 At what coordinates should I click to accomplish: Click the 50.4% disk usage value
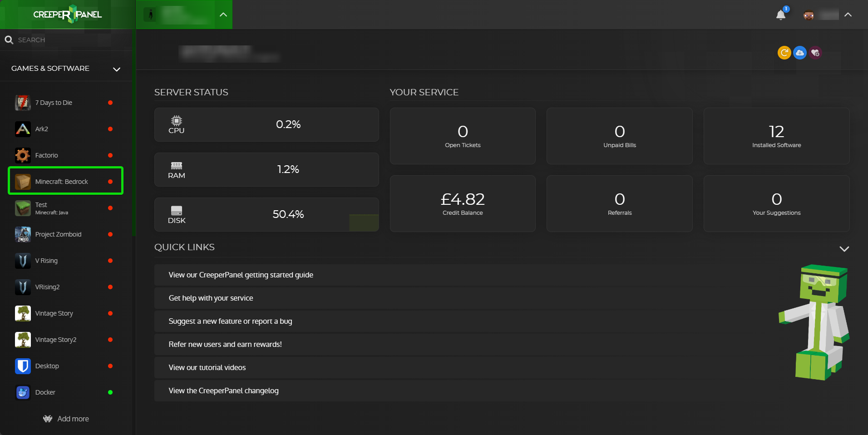288,214
